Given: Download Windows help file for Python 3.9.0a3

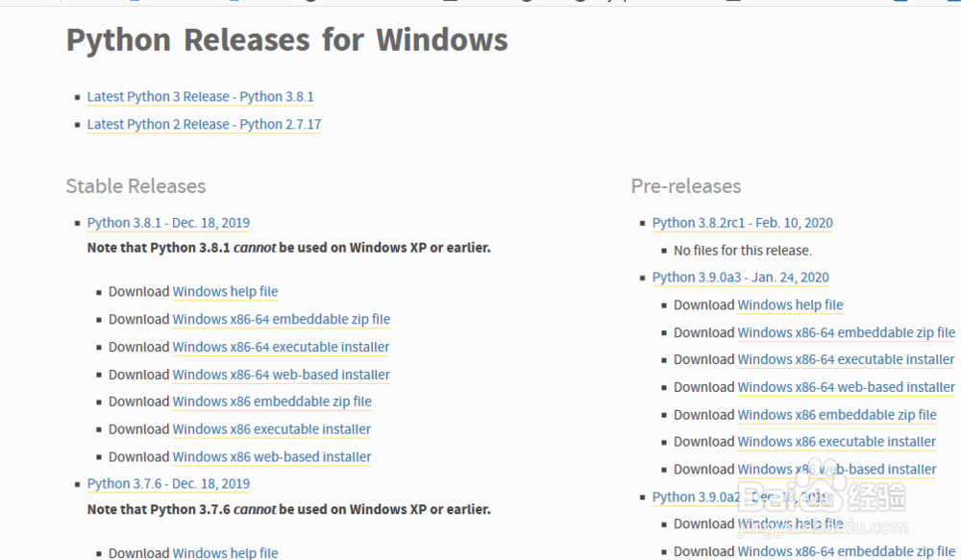Looking at the screenshot, I should pyautogui.click(x=790, y=305).
